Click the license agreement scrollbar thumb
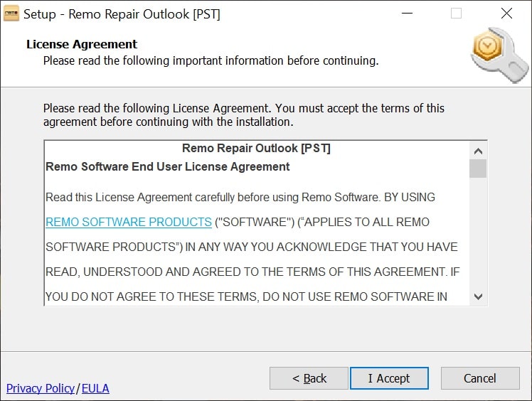The height and width of the screenshot is (401, 532). [478, 169]
